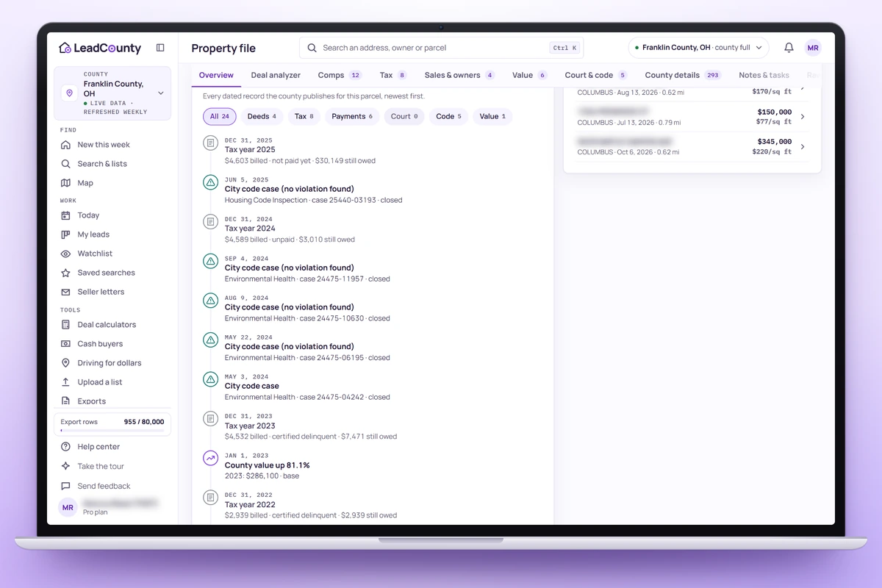
Task: Select the Code filter chip
Action: click(x=448, y=116)
